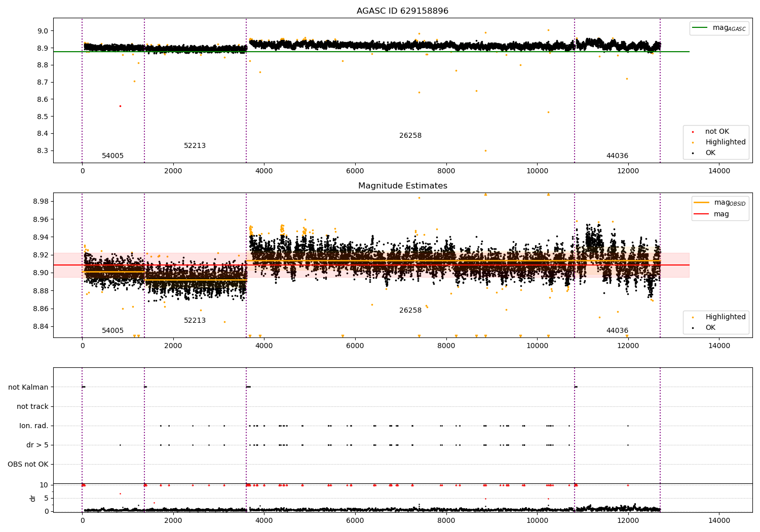Click the 'OBS not OK' row label

pyautogui.click(x=28, y=465)
